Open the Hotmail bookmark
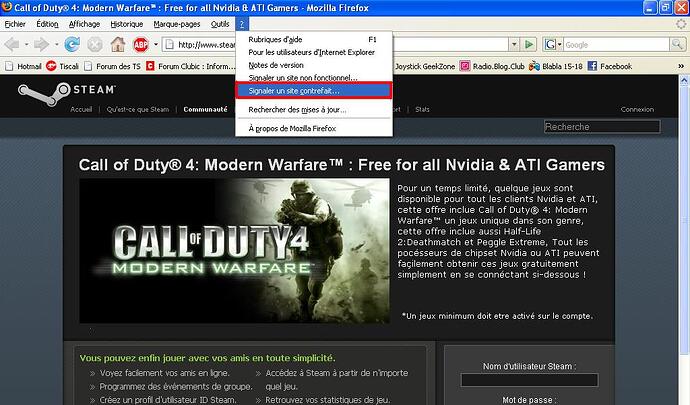Image resolution: width=690 pixels, height=405 pixels. tap(26, 66)
